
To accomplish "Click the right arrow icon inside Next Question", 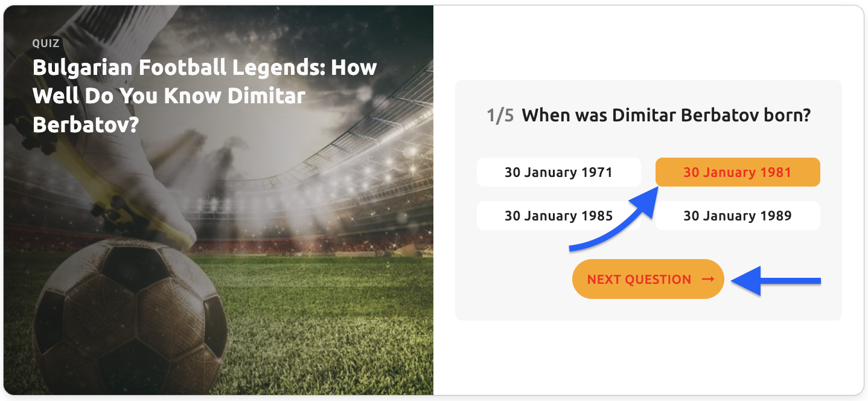I will coord(708,279).
